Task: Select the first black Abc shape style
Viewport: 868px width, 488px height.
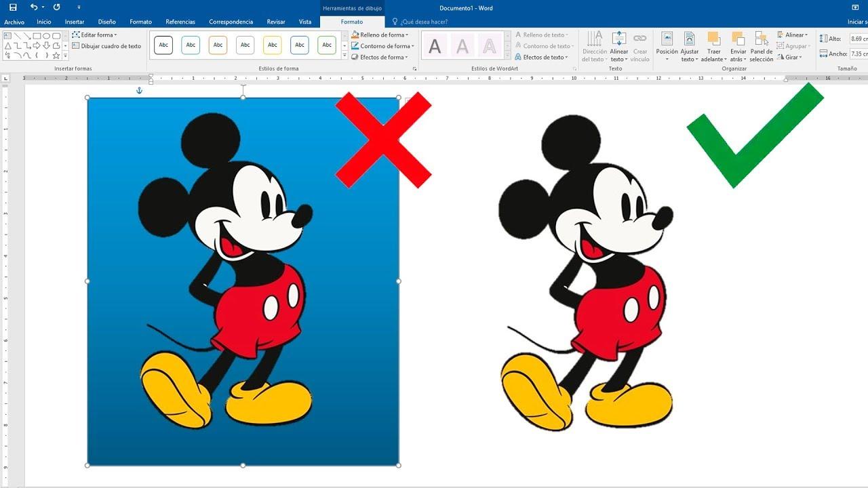Action: tap(163, 44)
